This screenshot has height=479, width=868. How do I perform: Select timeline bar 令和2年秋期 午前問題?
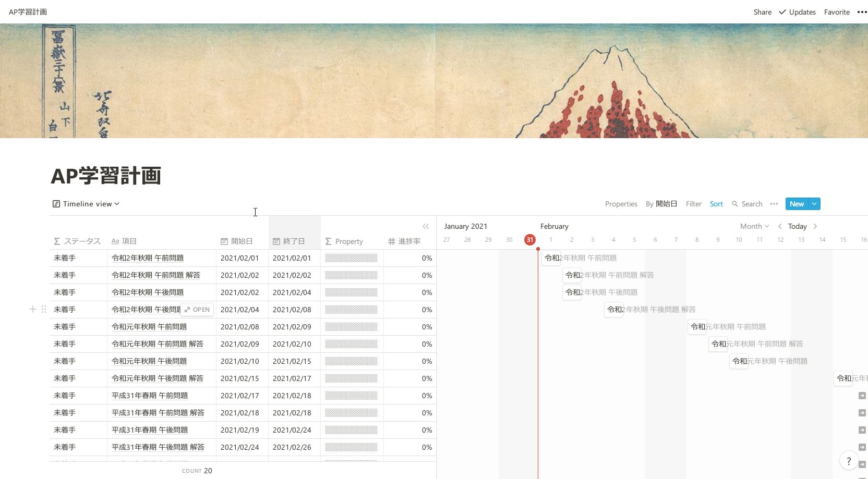click(551, 257)
